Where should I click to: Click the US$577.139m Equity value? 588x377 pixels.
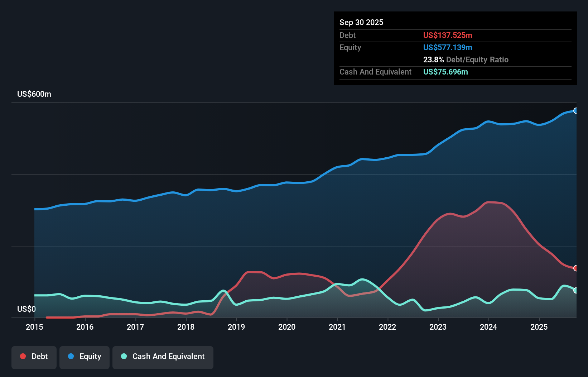coord(448,47)
